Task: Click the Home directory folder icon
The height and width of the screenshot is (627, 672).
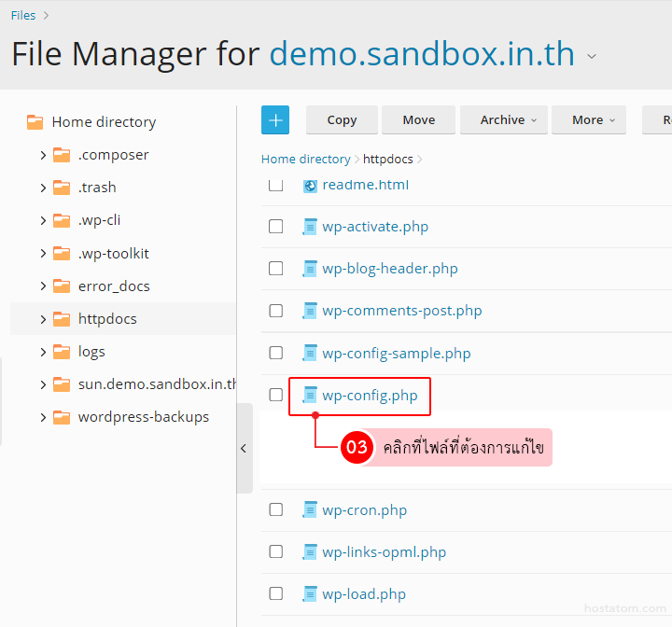Action: click(x=35, y=122)
